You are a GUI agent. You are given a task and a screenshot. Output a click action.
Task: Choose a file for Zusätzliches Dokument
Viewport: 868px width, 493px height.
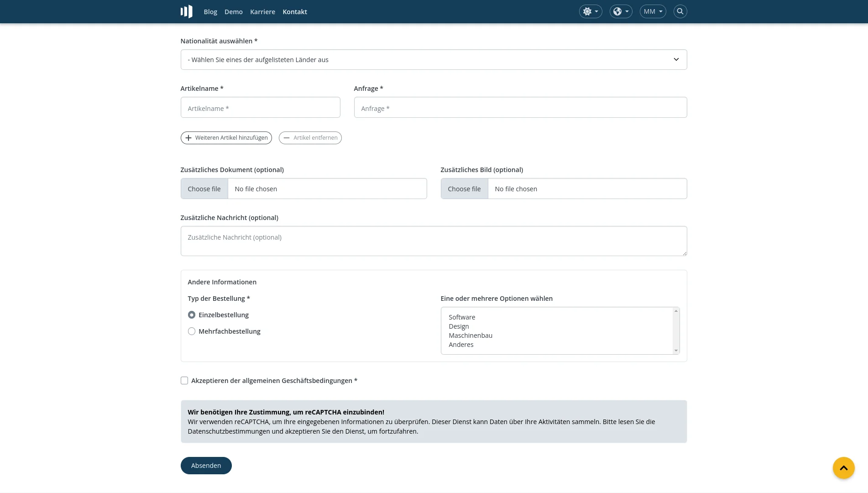click(x=204, y=189)
